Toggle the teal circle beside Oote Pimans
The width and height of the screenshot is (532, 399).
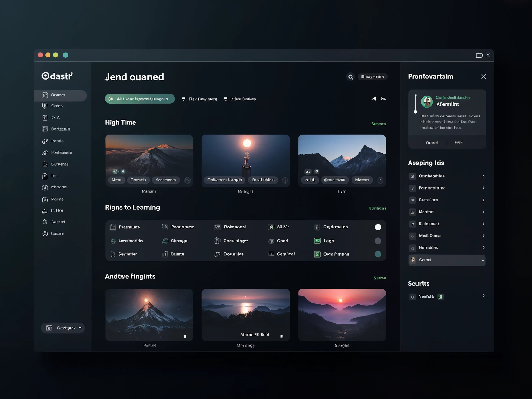[x=378, y=254]
